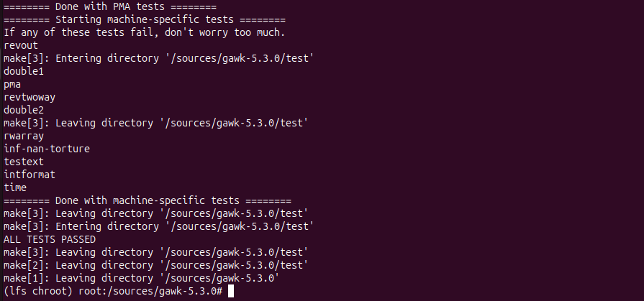Image resolution: width=644 pixels, height=301 pixels.
Task: Select the double1 test name
Action: coord(24,71)
